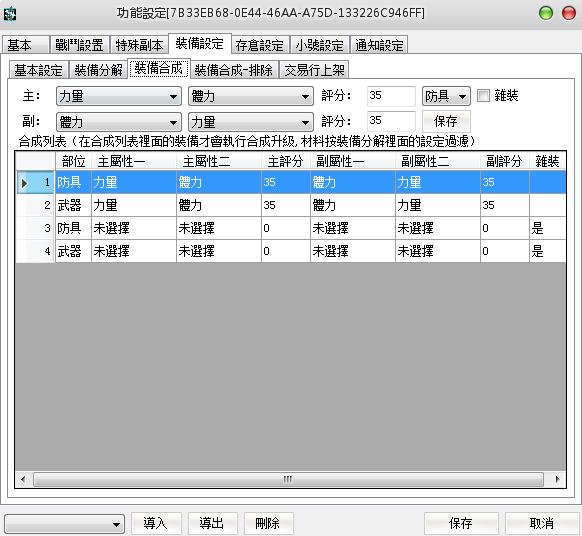Click the row 1 selector arrow

[24, 183]
